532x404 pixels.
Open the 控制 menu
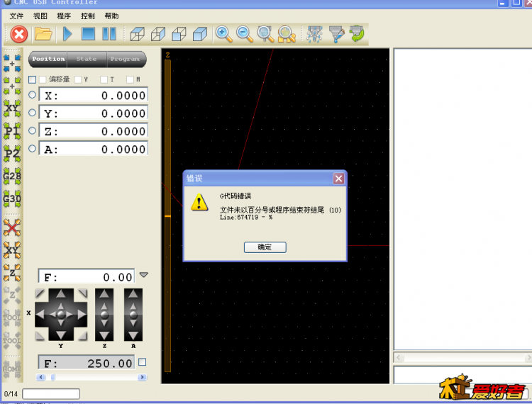87,16
